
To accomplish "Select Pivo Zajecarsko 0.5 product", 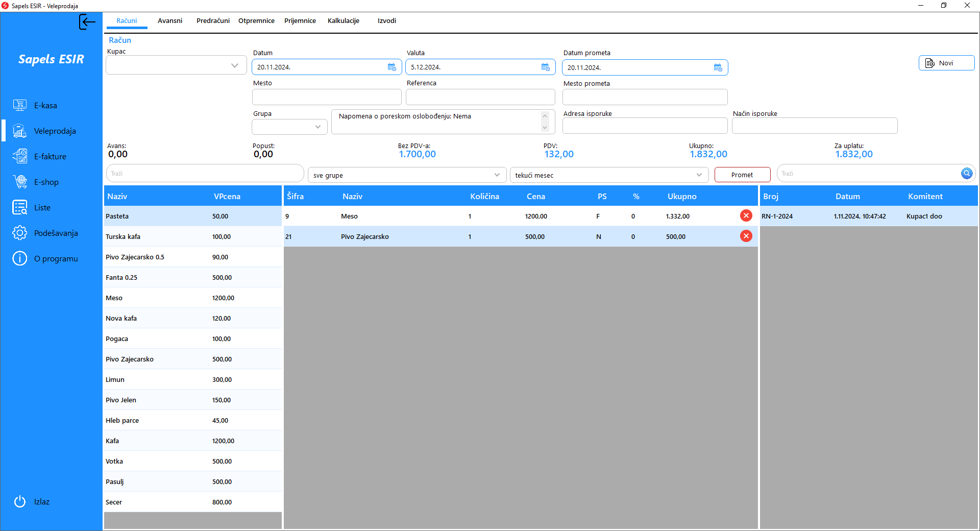I will tap(193, 257).
